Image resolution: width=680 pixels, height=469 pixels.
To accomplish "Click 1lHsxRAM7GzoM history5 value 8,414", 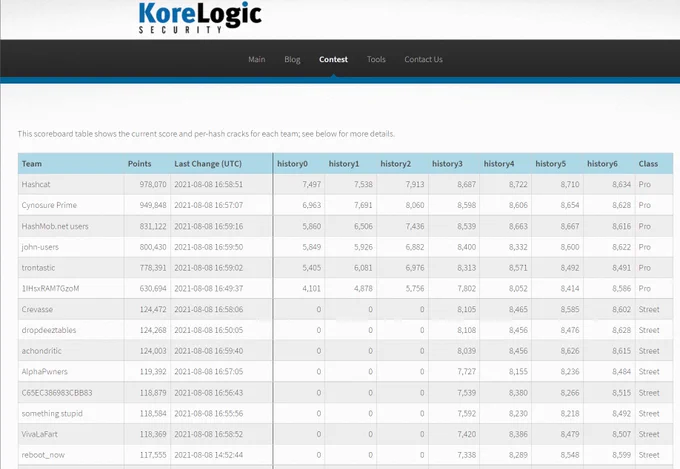I will [570, 289].
